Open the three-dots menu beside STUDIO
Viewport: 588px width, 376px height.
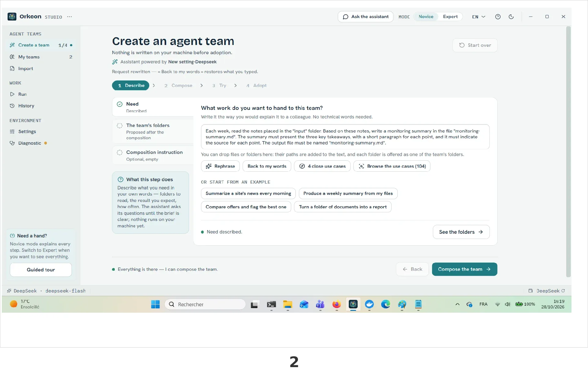69,17
